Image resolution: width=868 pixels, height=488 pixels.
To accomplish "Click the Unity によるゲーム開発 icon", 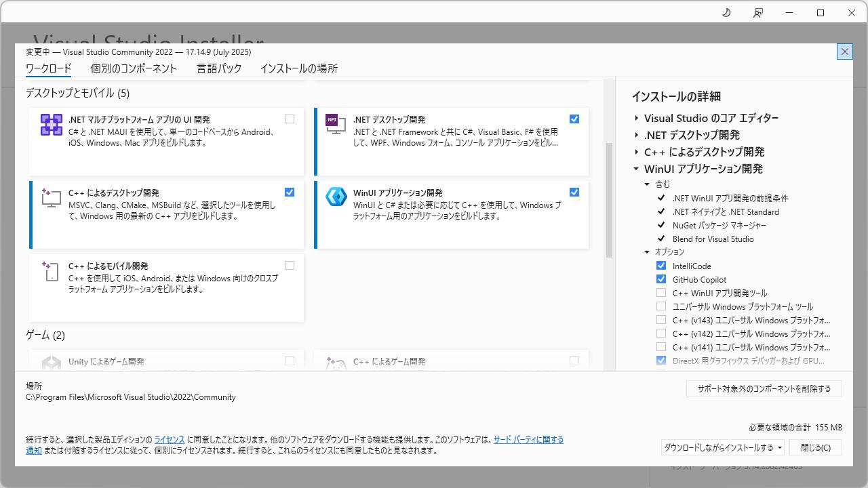I will click(x=52, y=364).
